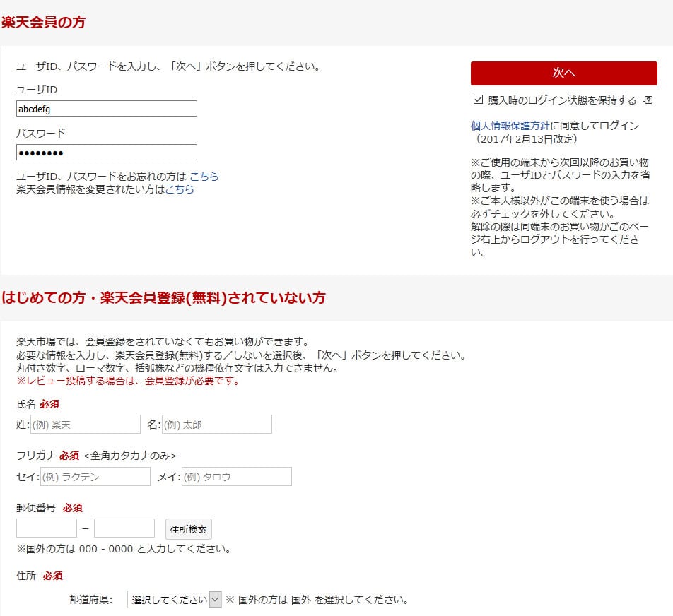The width and height of the screenshot is (673, 616).
Task: Click こちら link for forgotten user ID or password
Action: click(x=204, y=177)
